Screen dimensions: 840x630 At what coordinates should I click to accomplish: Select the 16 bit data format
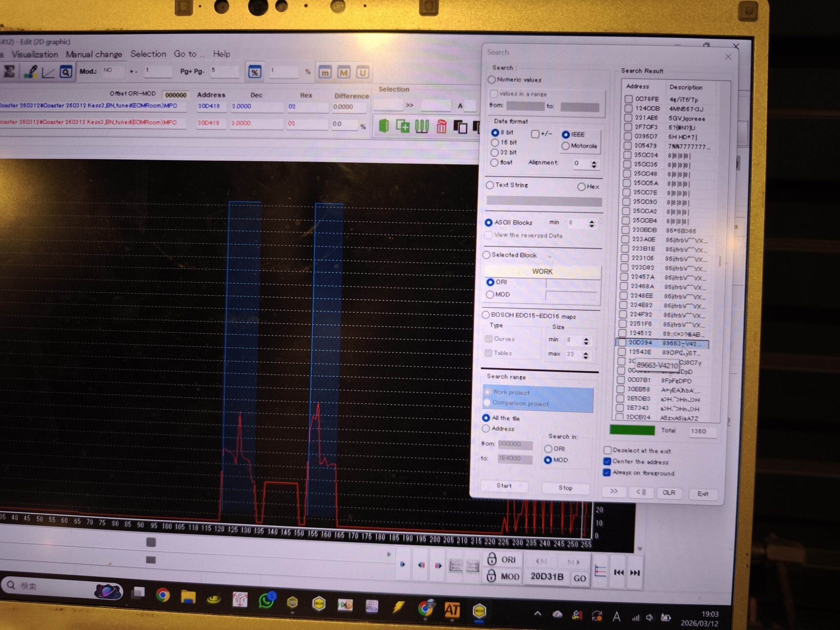click(495, 143)
